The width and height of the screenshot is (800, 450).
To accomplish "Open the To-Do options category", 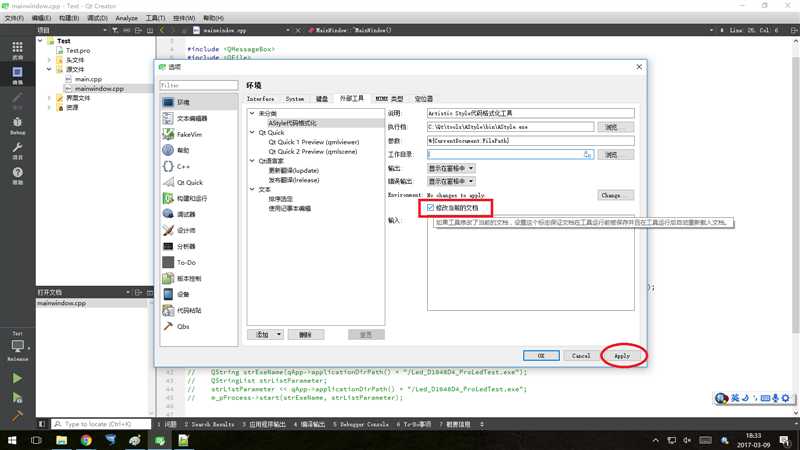I will [198, 262].
